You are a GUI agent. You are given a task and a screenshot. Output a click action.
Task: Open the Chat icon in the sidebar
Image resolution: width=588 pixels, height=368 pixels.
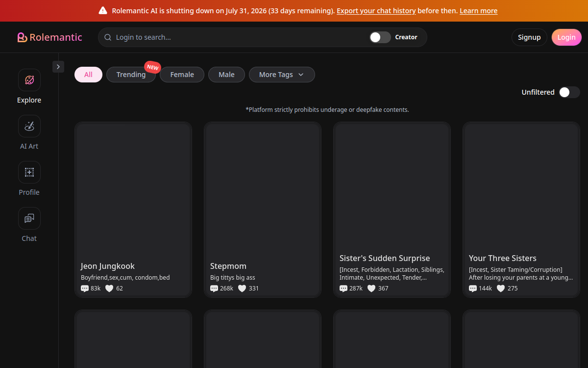pos(29,218)
